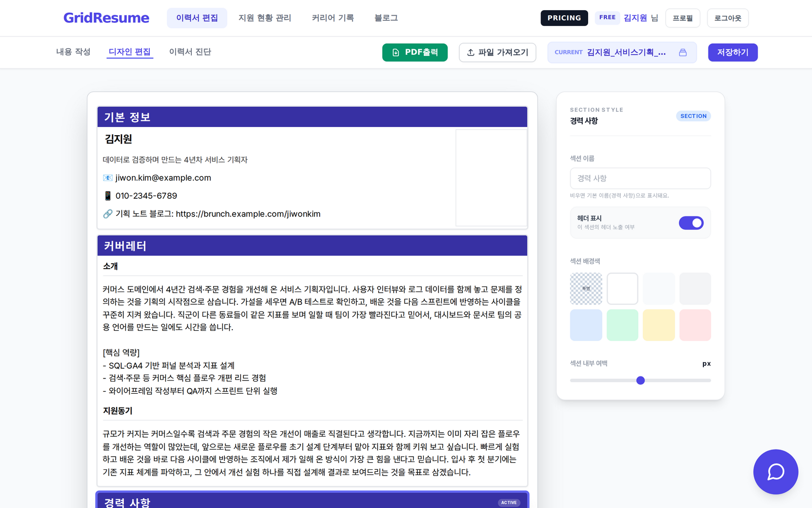Save with the 저장하기 button

[733, 52]
